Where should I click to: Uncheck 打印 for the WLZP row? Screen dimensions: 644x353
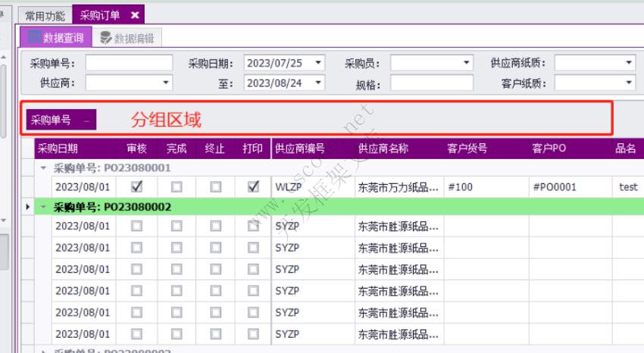[x=253, y=187]
